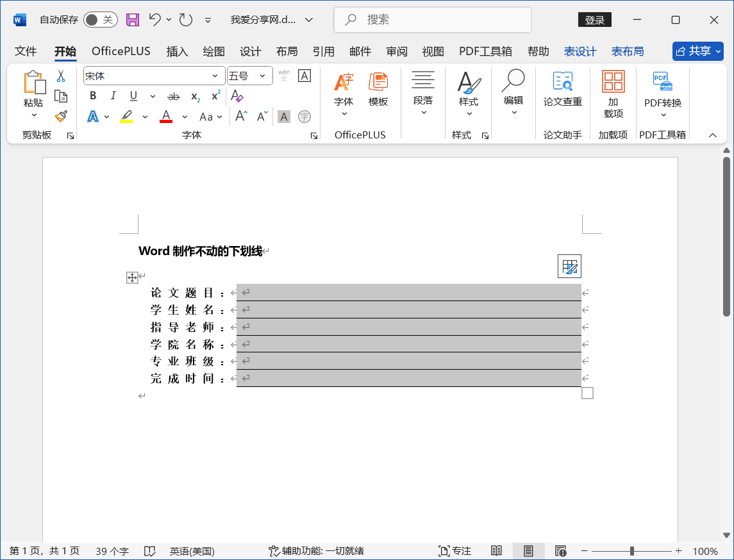
Task: Open 加载项 add-ins icon
Action: [613, 94]
